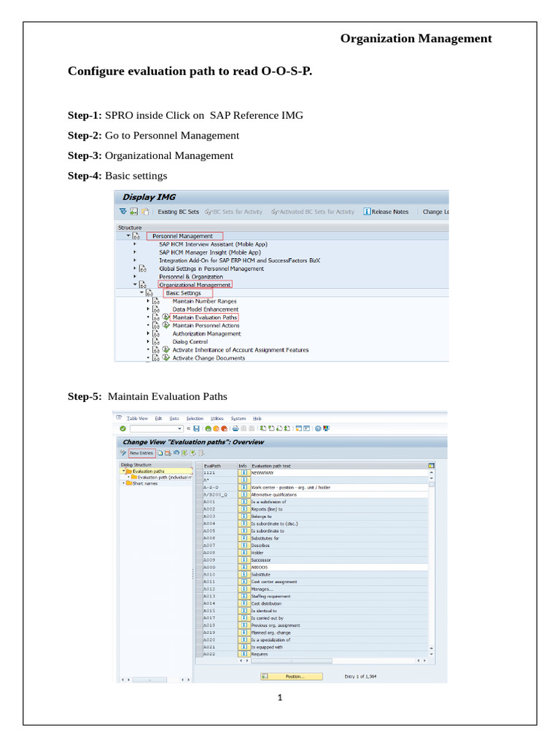Open the Edit menu
Screen dimensions: 560x747
[x=158, y=418]
